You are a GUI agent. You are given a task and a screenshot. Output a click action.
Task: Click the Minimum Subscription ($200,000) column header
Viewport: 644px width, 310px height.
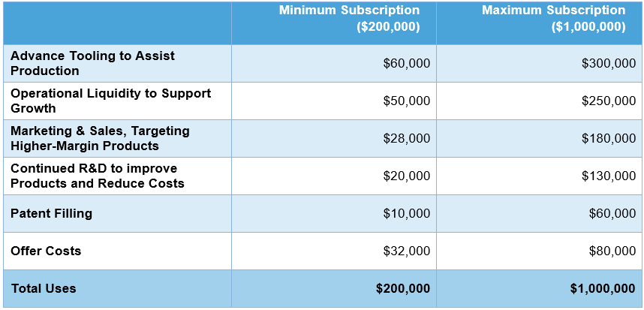tap(349, 19)
